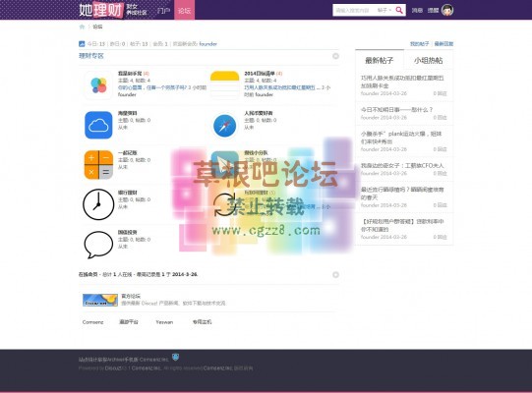Click the magnifier search icon
Image resolution: width=532 pixels, height=393 pixels.
(x=399, y=10)
